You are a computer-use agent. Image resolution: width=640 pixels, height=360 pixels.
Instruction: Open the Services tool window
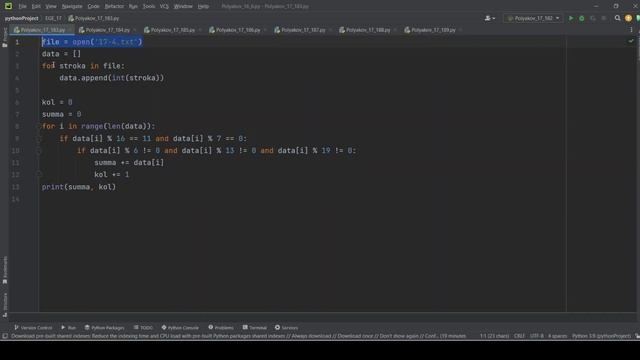(287, 327)
